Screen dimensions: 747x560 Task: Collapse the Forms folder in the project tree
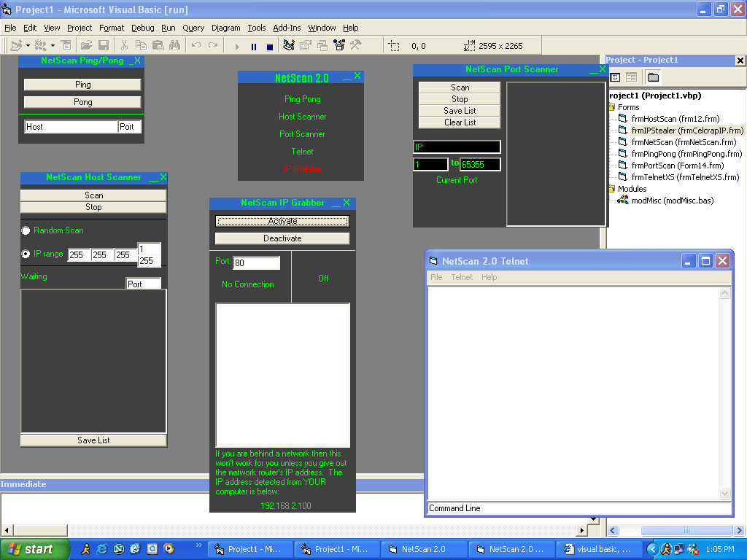click(611, 107)
